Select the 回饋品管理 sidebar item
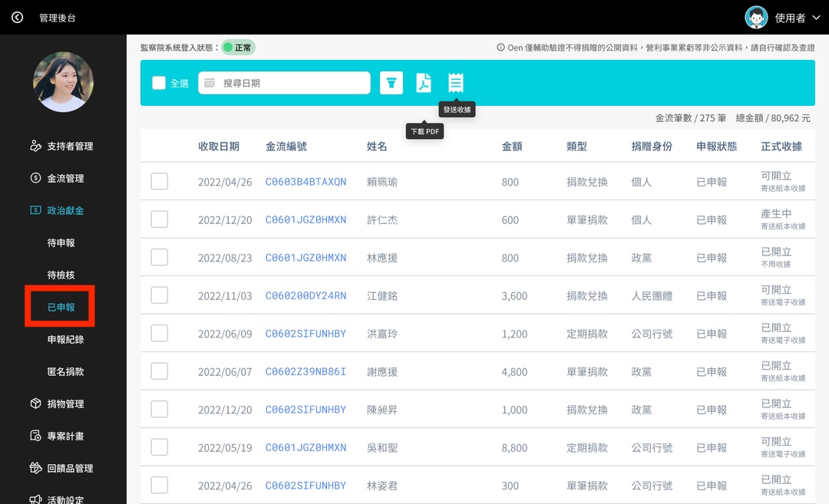The width and height of the screenshot is (829, 504). tap(67, 468)
